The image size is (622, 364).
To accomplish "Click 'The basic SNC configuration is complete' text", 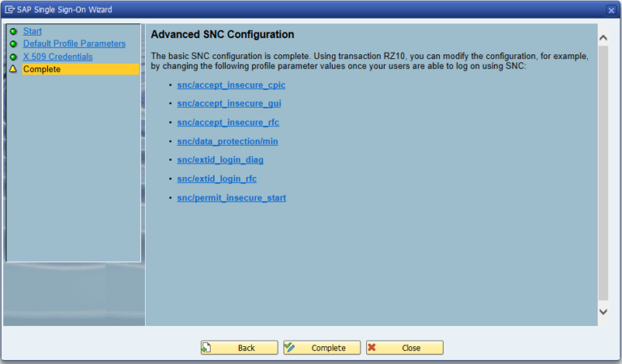I will click(230, 57).
